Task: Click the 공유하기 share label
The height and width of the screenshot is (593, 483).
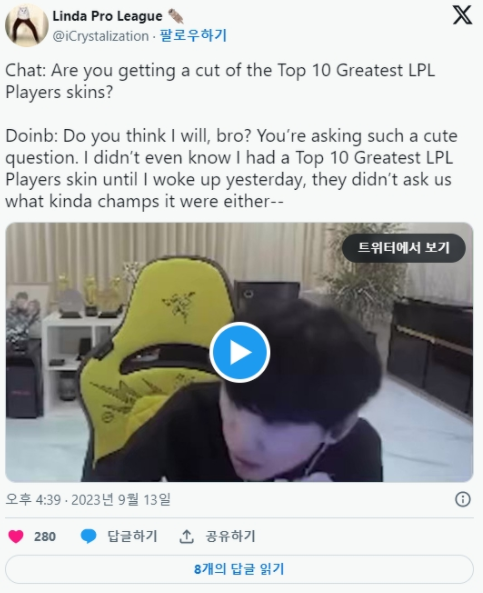Action: coord(230,536)
